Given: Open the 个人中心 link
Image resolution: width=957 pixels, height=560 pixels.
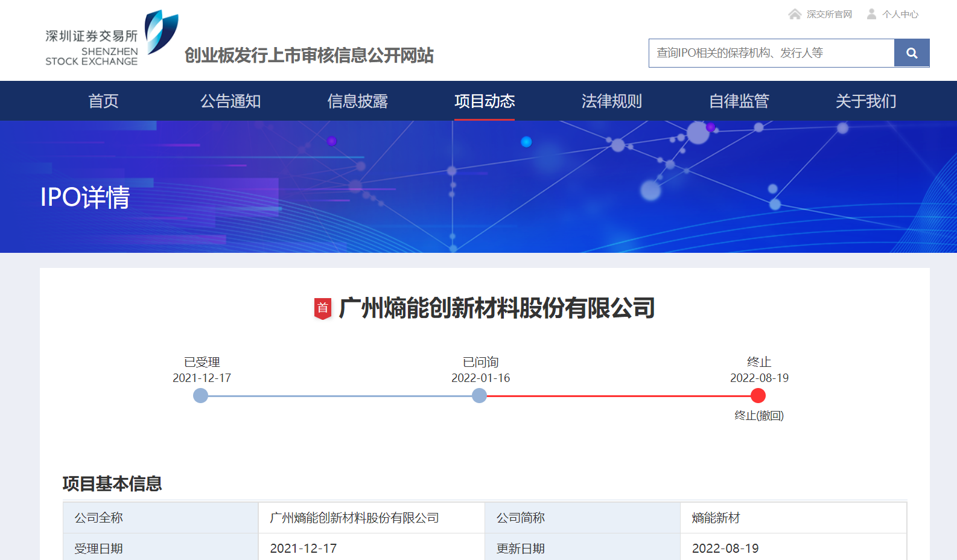Looking at the screenshot, I should (x=900, y=14).
